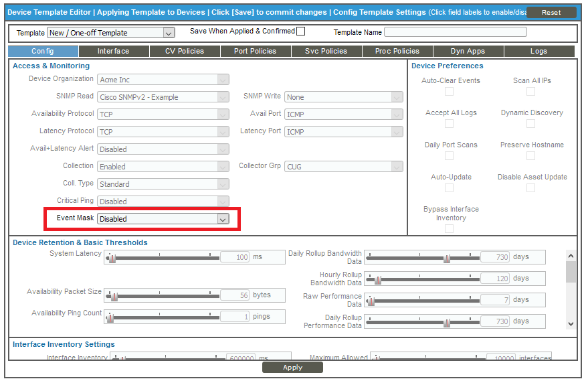Screen dimensions: 588x383
Task: Go to the Dyn Apps tab
Action: pyautogui.click(x=468, y=51)
